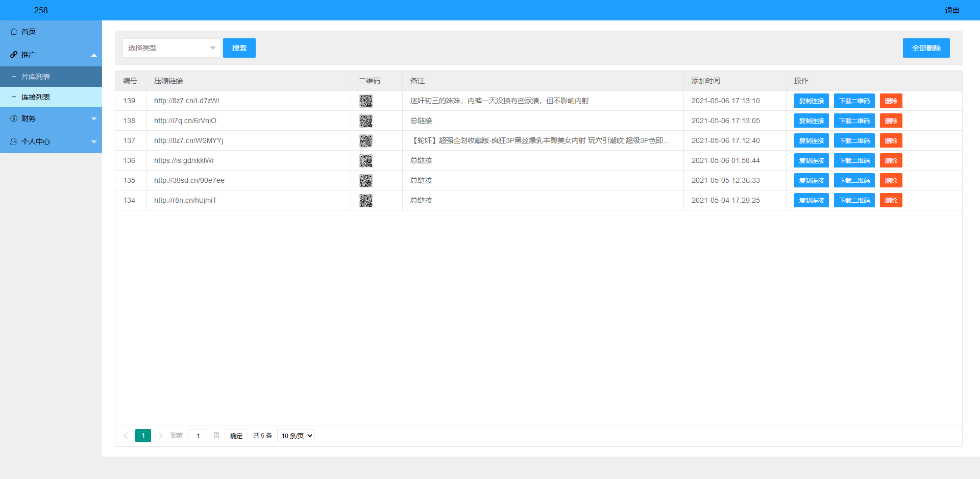Click the home icon beside 首页
The width and height of the screenshot is (980, 479).
point(14,32)
